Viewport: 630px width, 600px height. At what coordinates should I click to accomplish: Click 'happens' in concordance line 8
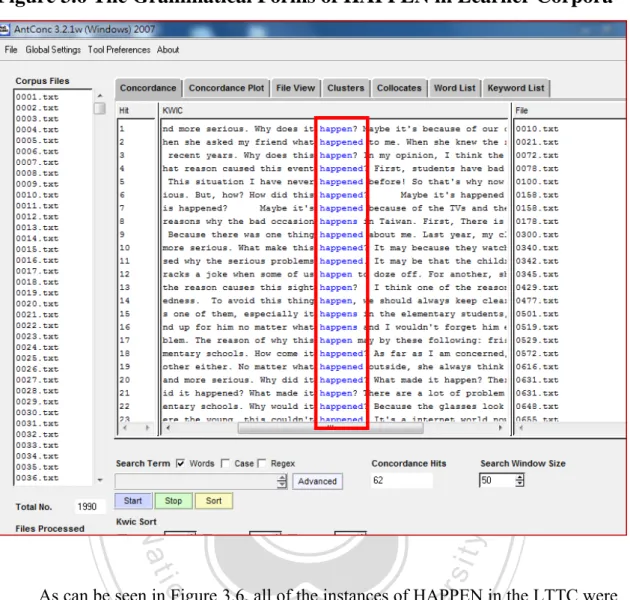tap(338, 221)
